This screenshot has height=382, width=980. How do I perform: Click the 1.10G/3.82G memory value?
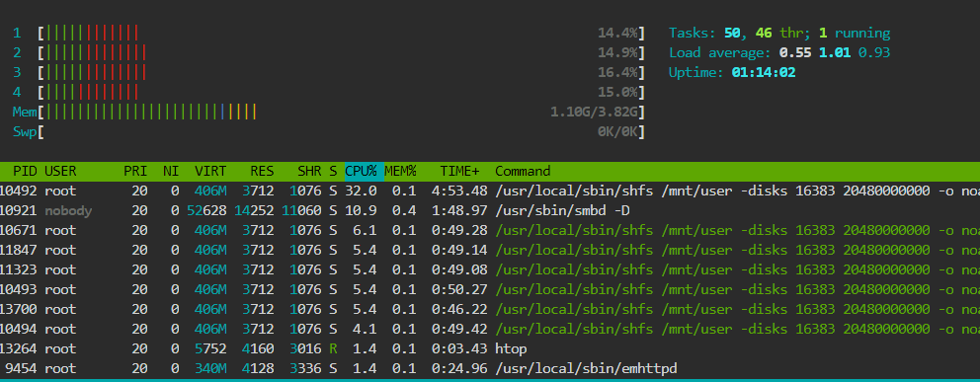coord(594,113)
